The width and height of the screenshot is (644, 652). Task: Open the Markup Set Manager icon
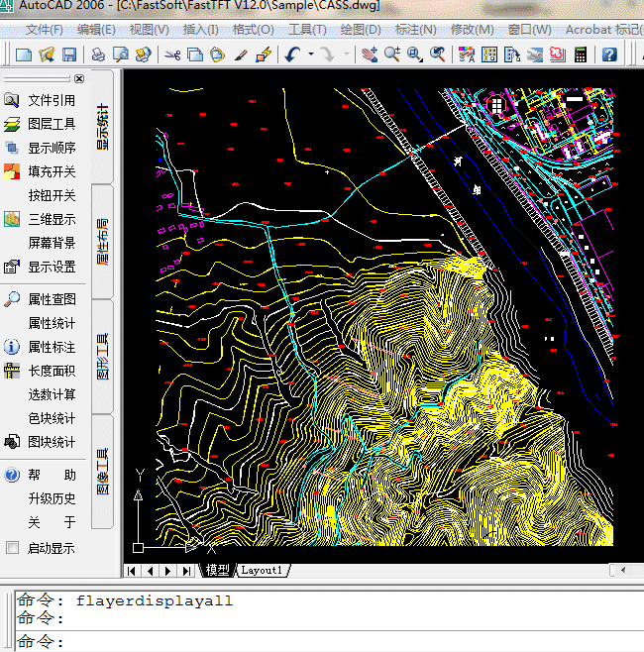558,54
